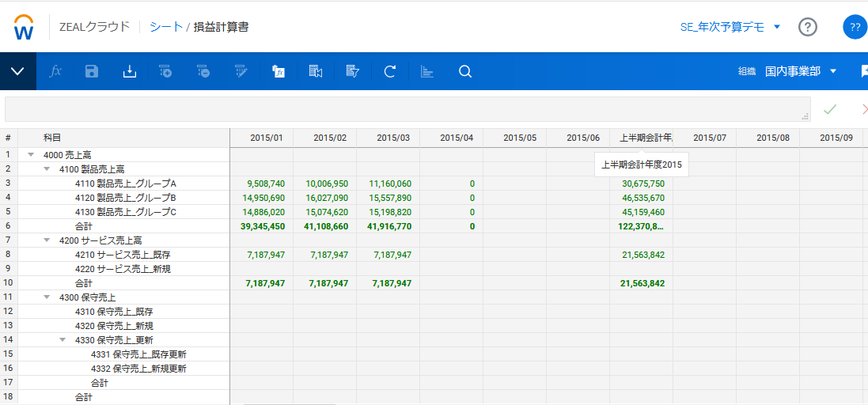Collapse the 4200 サービス売上高 row

(47, 240)
